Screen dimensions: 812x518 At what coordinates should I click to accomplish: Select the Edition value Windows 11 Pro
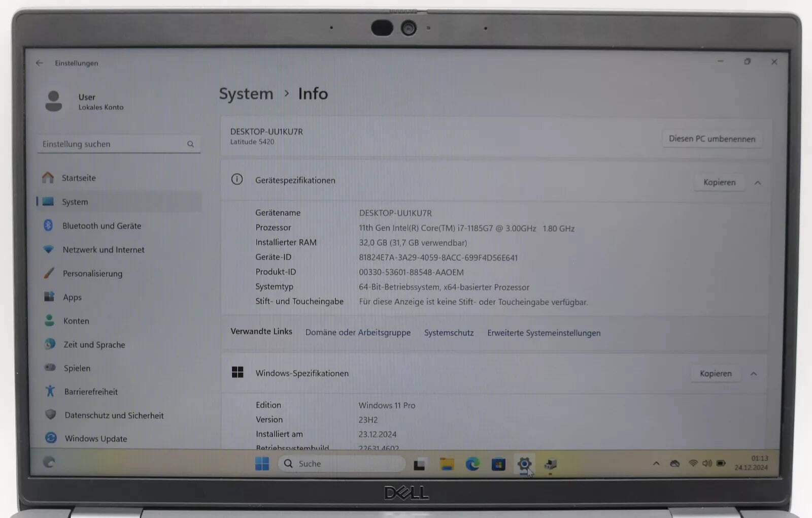pos(387,405)
